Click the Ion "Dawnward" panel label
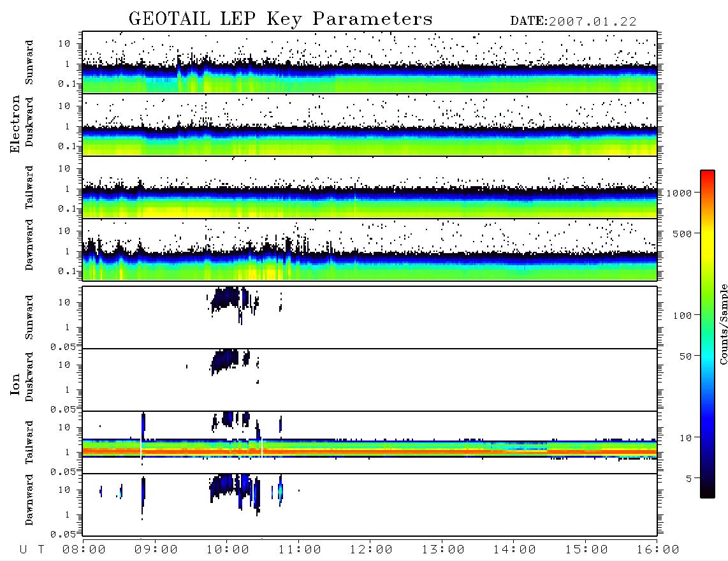The image size is (728, 561). point(29,500)
